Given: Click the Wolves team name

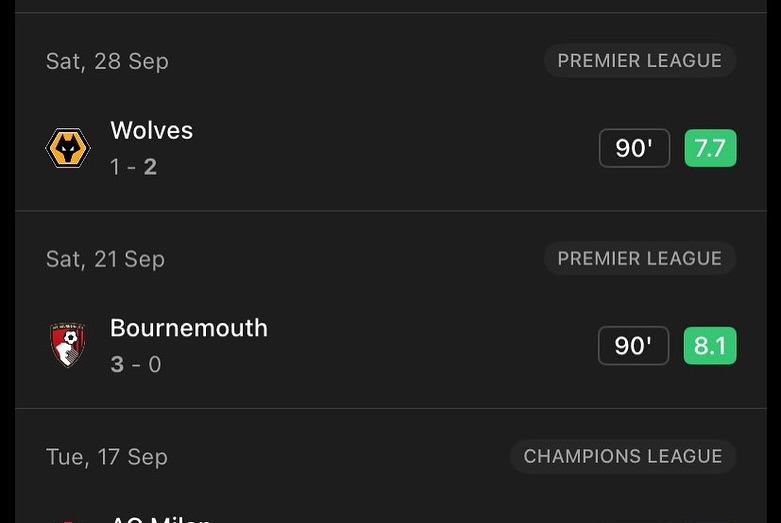Looking at the screenshot, I should coord(151,131).
